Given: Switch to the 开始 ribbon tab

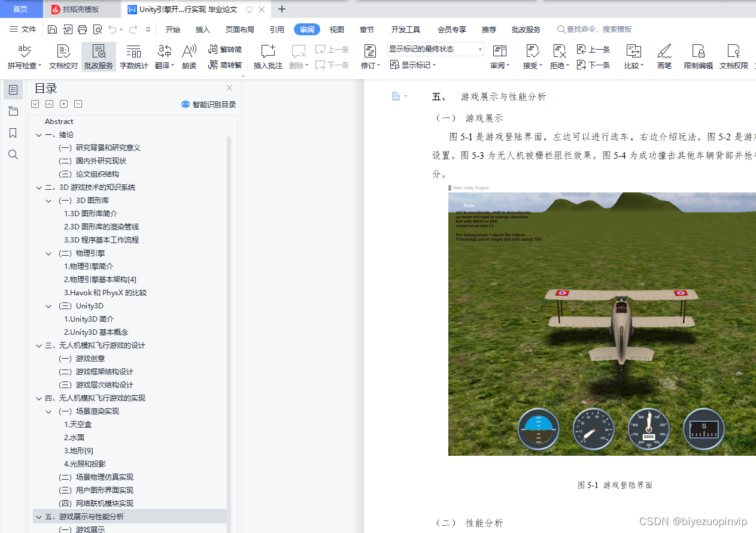Looking at the screenshot, I should pyautogui.click(x=173, y=29).
